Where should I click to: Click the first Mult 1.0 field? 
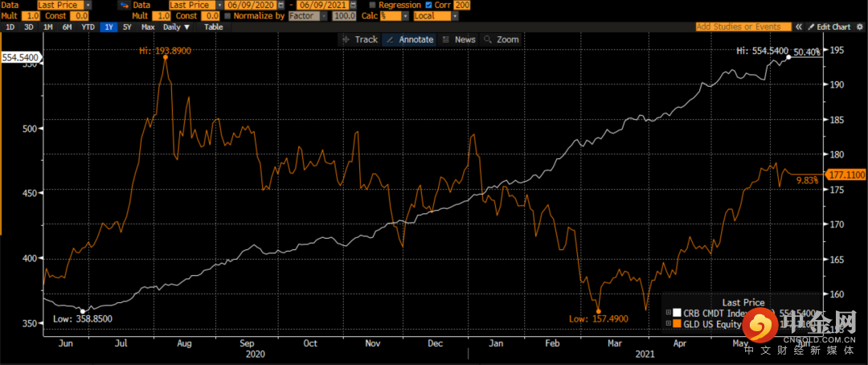[30, 16]
